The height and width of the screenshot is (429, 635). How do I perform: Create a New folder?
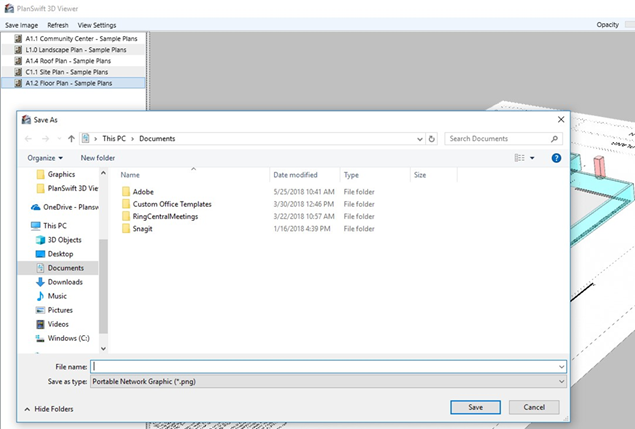point(98,158)
